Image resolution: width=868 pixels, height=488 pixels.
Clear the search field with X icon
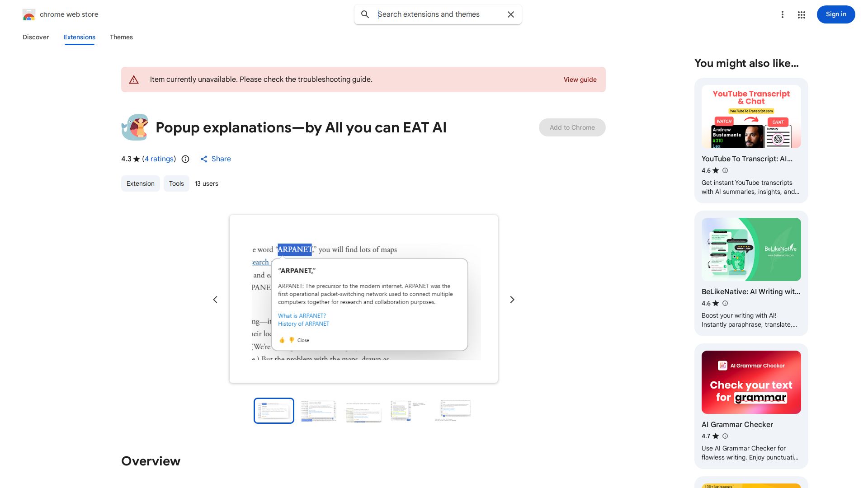pos(511,14)
